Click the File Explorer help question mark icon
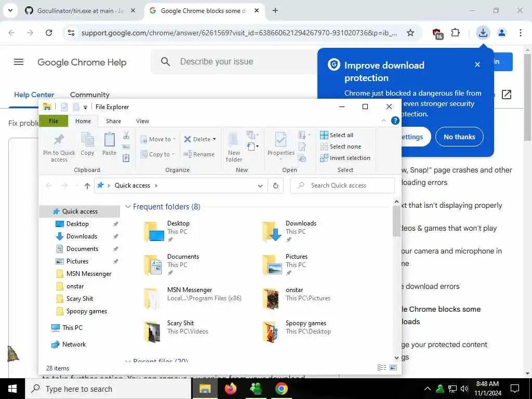 pyautogui.click(x=395, y=121)
